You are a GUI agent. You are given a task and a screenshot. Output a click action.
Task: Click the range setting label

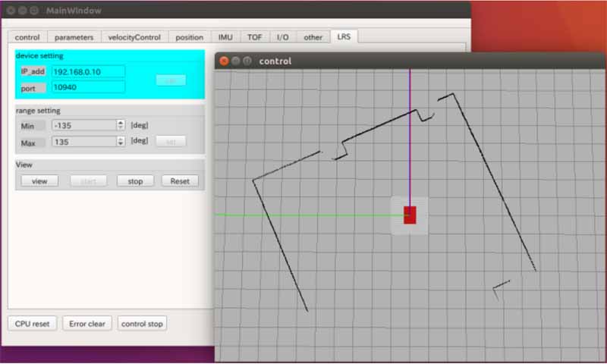(x=38, y=111)
